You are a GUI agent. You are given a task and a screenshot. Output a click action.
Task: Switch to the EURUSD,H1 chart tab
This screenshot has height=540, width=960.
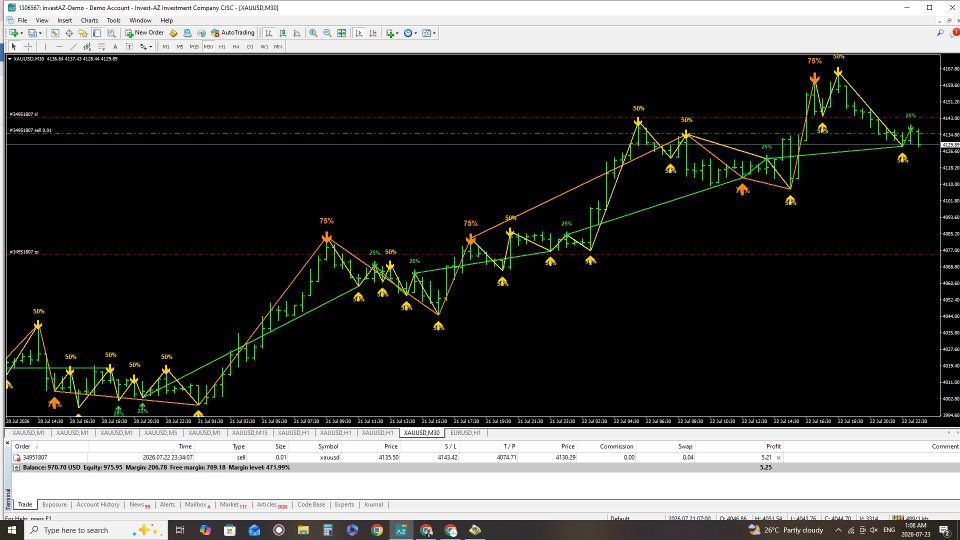pos(465,433)
